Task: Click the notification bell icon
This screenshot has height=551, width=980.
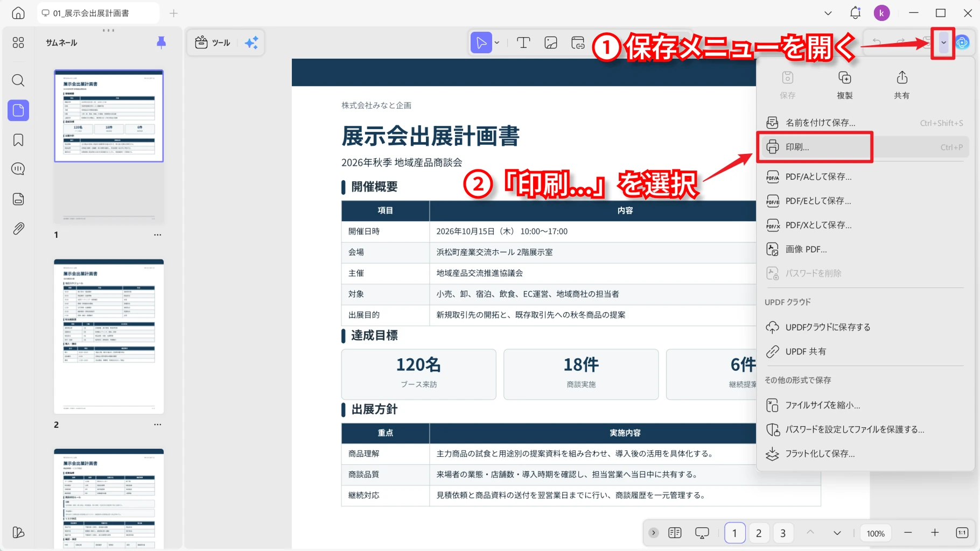Action: 855,13
